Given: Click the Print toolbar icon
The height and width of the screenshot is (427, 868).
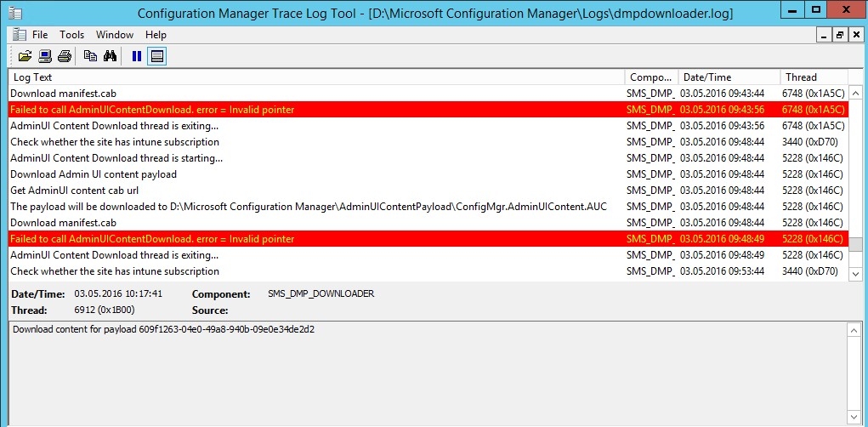Looking at the screenshot, I should pos(65,56).
